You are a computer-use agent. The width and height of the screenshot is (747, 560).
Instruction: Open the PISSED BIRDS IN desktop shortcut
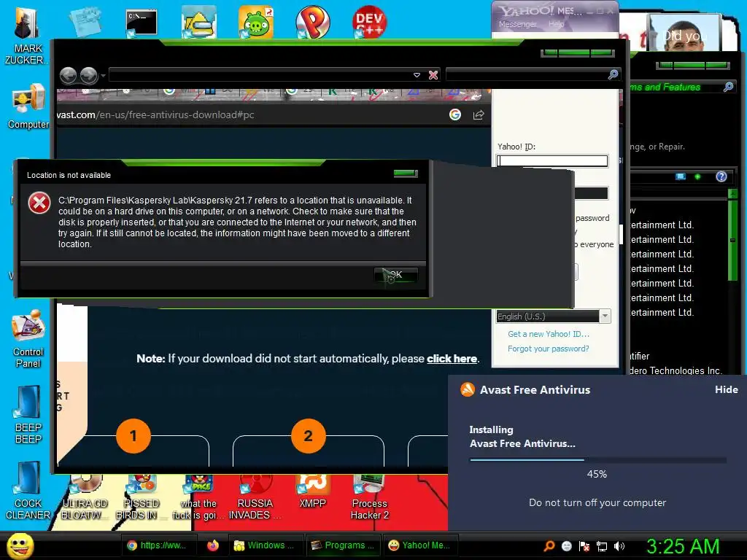[141, 498]
